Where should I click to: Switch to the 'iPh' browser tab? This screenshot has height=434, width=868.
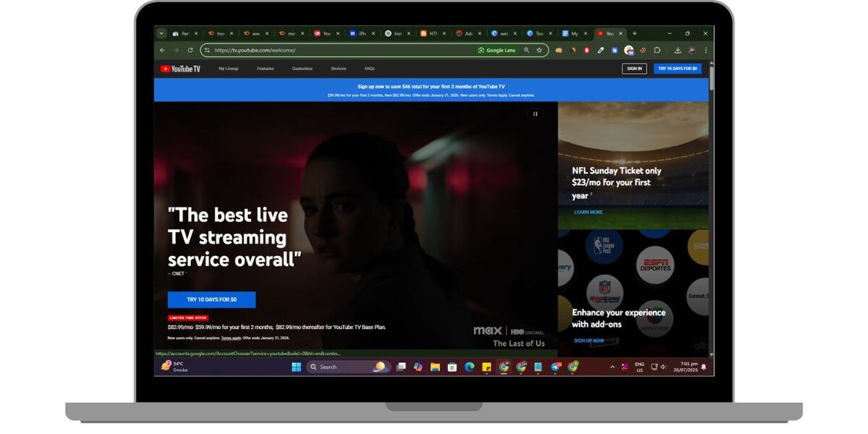(362, 33)
